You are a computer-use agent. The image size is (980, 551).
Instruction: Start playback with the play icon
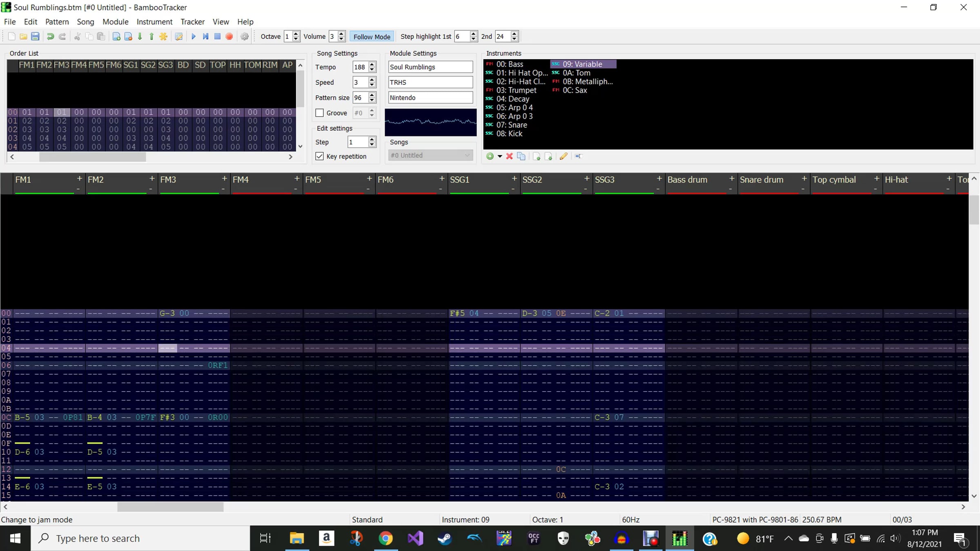pyautogui.click(x=194, y=36)
